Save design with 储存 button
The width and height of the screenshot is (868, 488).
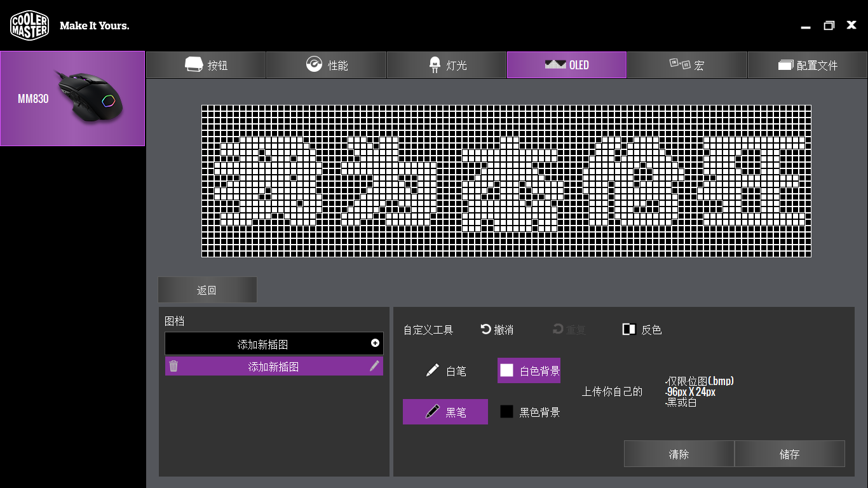(789, 454)
